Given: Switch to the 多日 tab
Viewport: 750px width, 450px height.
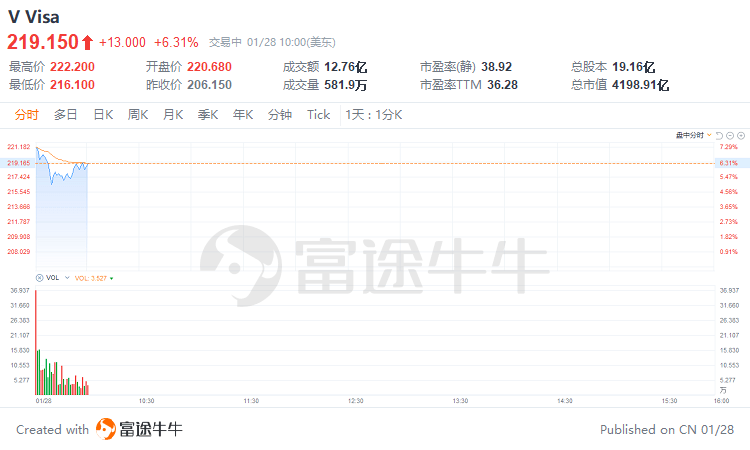Looking at the screenshot, I should [x=66, y=115].
